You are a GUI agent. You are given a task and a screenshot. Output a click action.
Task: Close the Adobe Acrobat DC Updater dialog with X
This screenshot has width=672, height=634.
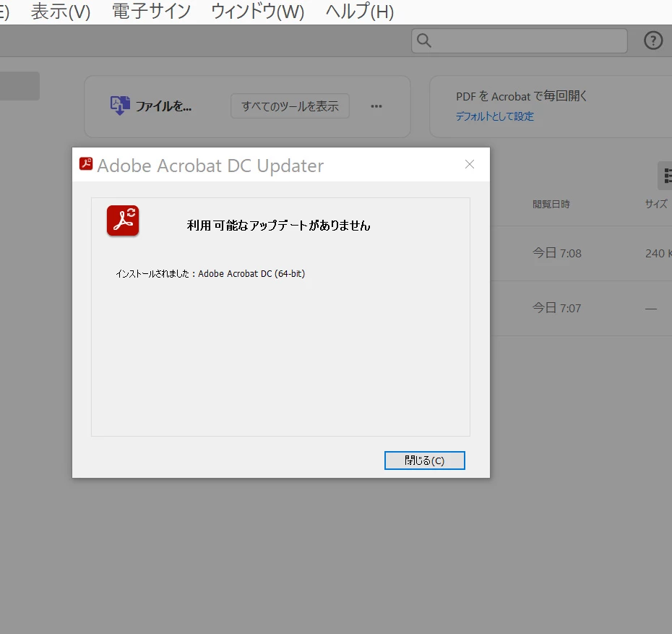[x=470, y=164]
